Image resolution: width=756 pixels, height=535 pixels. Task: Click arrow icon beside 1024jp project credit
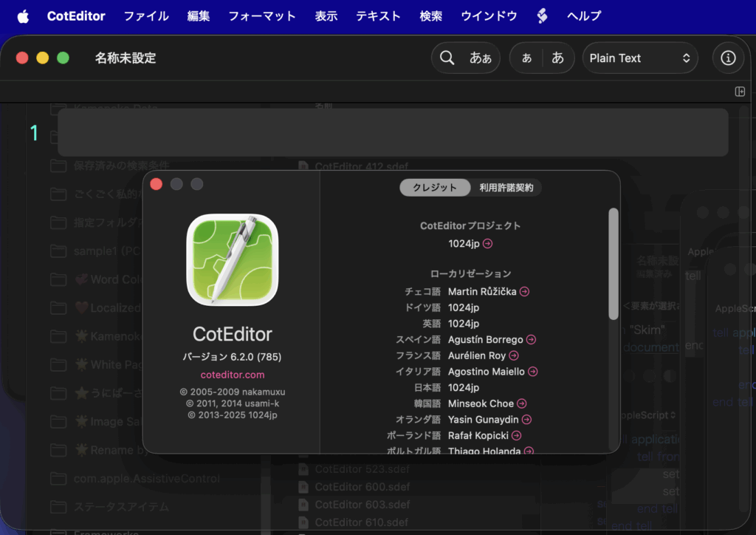[x=487, y=243]
